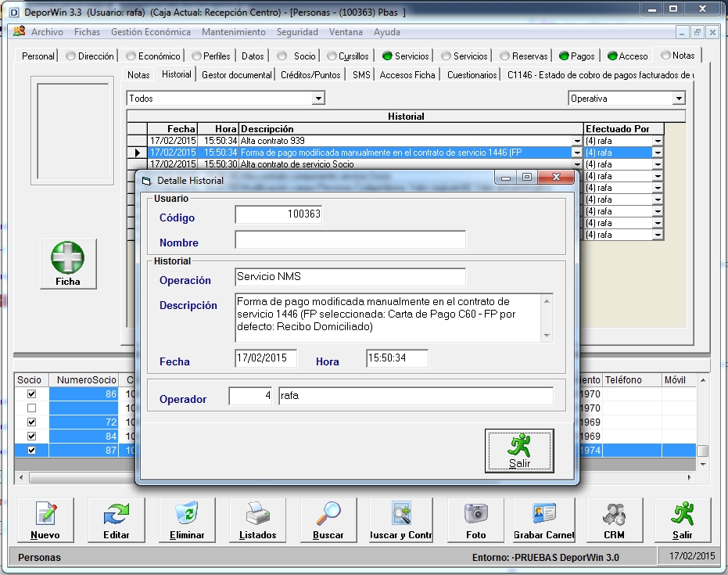Expand description dropdown of Alta contrato 939
The image size is (728, 575).
click(577, 141)
